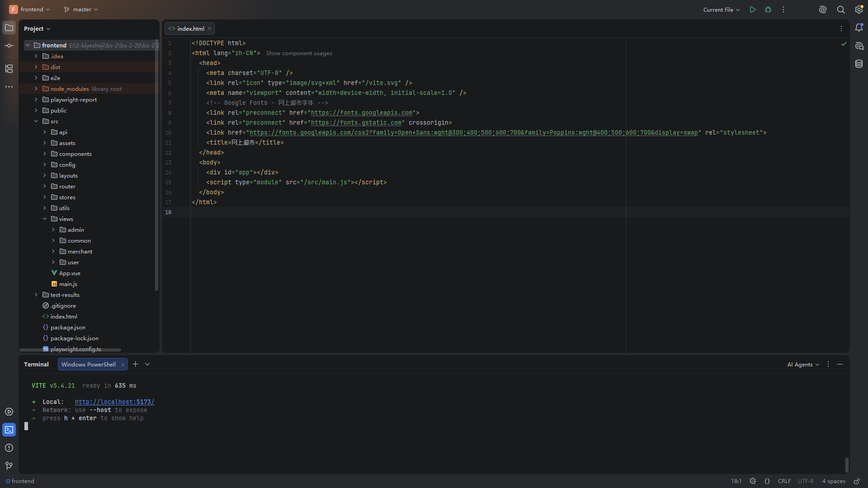Open the Structure tool window icon

tap(9, 69)
